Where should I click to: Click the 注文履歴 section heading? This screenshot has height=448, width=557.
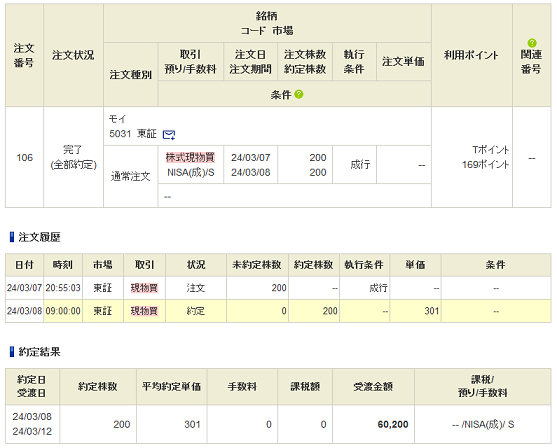coord(39,237)
